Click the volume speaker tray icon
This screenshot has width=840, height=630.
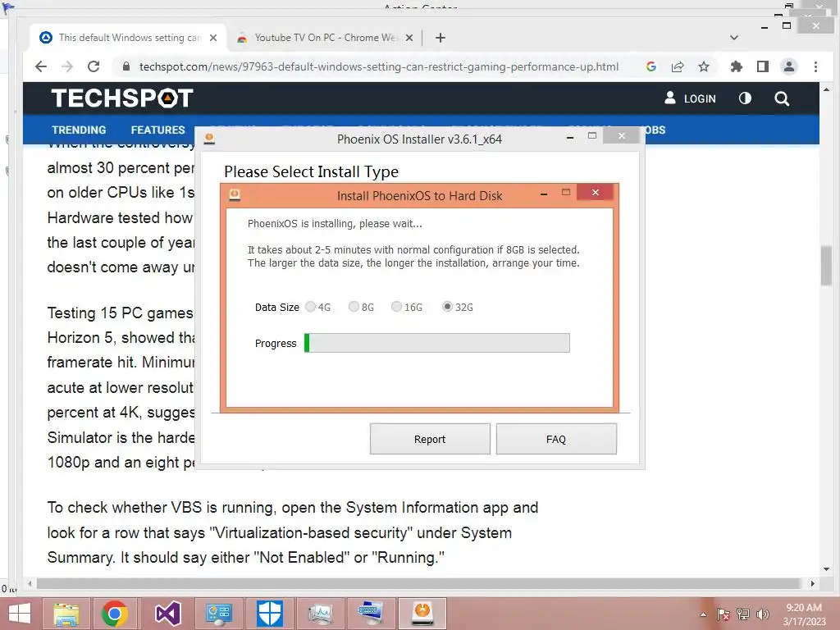762,614
